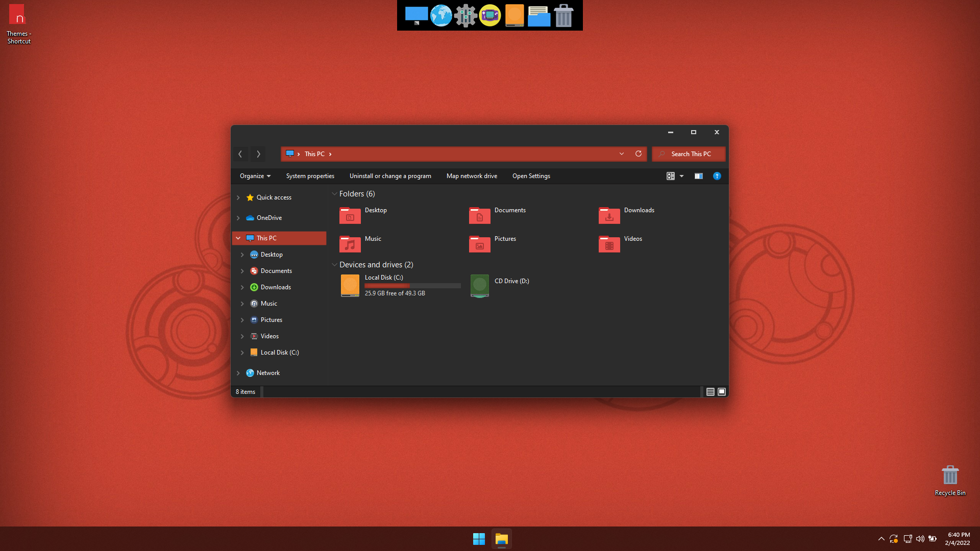Click System properties in the command bar

310,176
